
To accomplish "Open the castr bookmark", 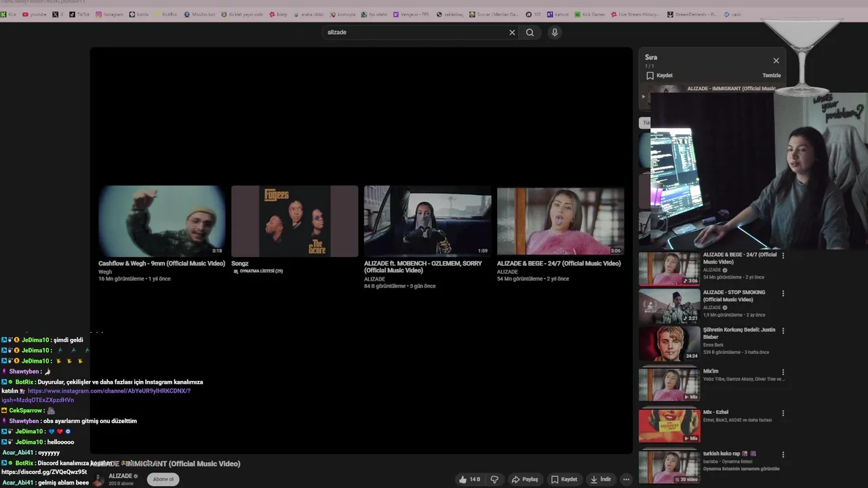I will [x=732, y=14].
